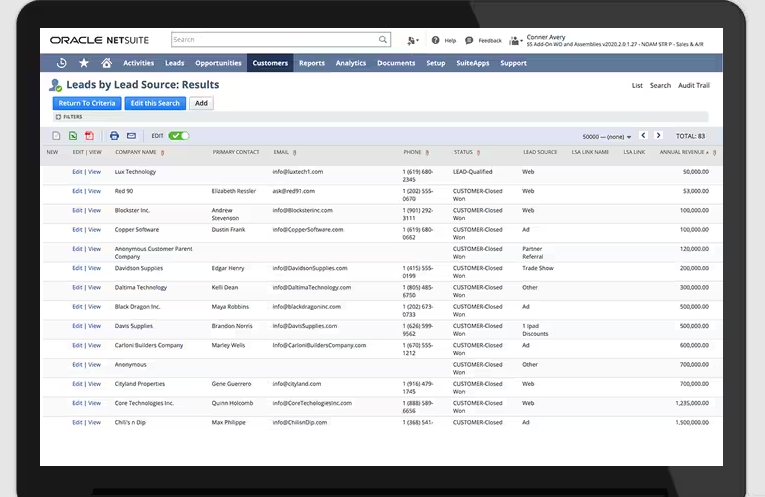This screenshot has width=765, height=497.
Task: Open the Feedback speech bubble icon
Action: coord(469,40)
